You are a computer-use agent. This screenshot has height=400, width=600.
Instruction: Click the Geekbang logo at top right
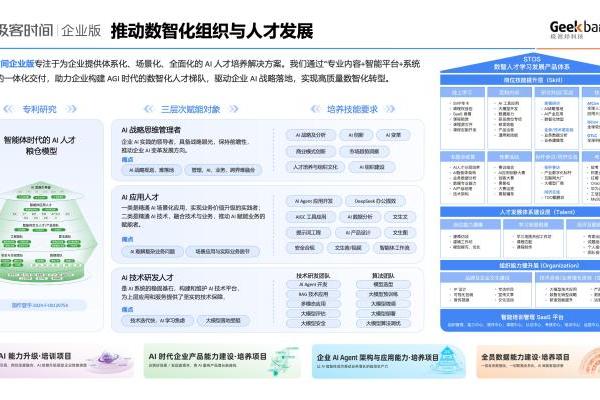point(575,29)
